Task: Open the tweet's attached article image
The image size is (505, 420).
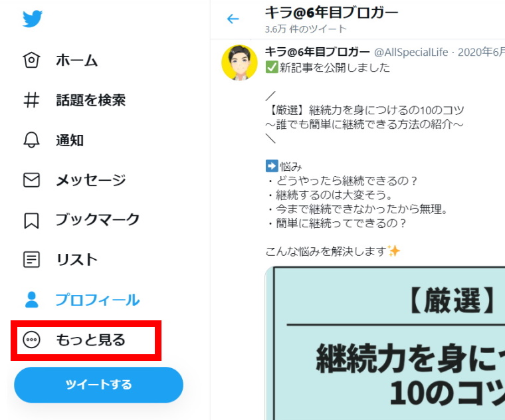Action: pos(385,343)
